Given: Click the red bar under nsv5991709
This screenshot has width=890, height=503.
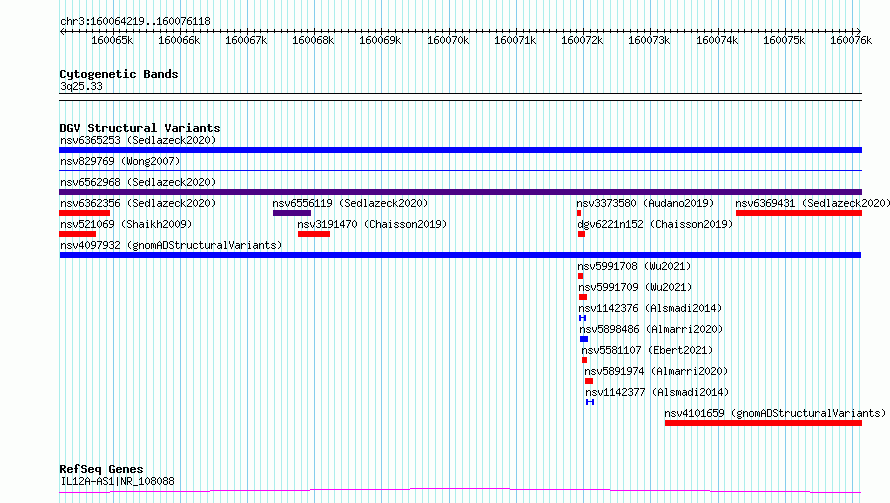Looking at the screenshot, I should (x=583, y=297).
